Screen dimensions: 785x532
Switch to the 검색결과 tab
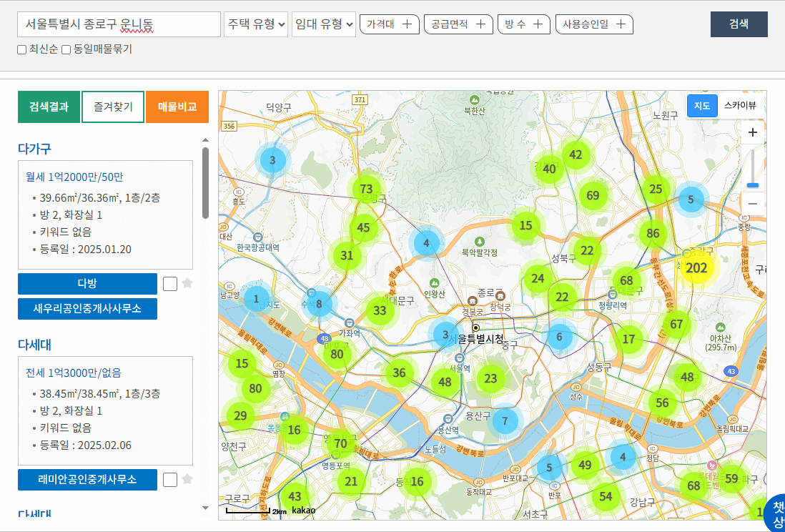coord(49,107)
